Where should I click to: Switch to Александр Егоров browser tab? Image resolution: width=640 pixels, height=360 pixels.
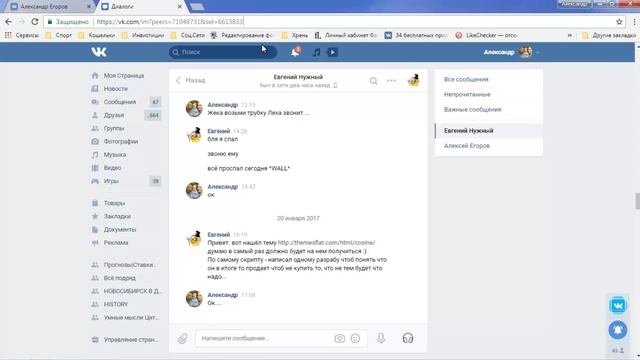point(50,7)
